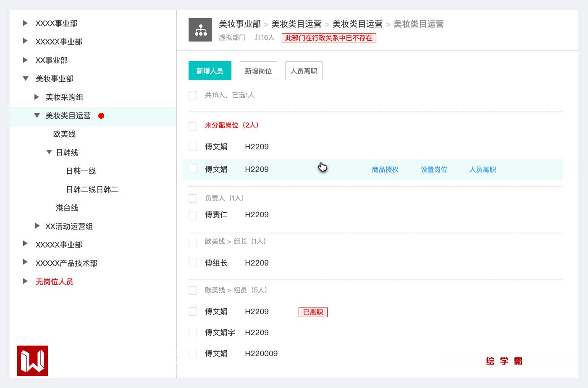Image resolution: width=588 pixels, height=388 pixels.
Task: Click the red 已离职 status tag
Action: [x=313, y=312]
